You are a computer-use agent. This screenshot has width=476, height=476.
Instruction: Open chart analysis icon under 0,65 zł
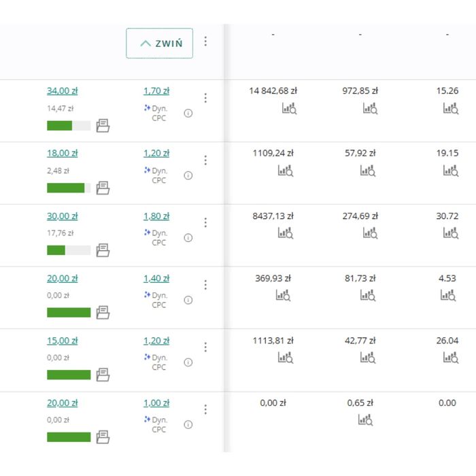(366, 420)
